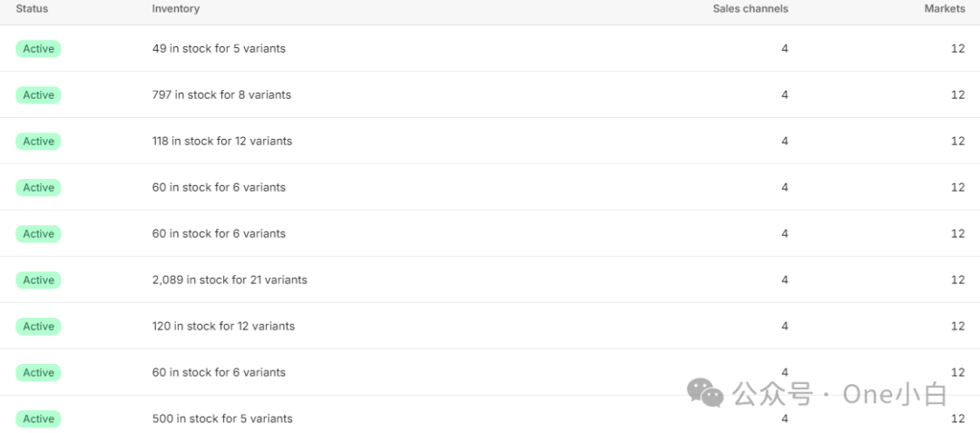Click the Active status badge beside 500 in stock
Image resolution: width=980 pixels, height=433 pixels.
pyautogui.click(x=38, y=419)
